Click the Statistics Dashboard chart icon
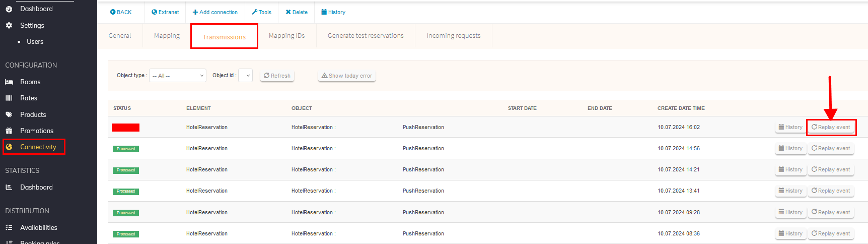This screenshot has width=868, height=244. pos(9,187)
